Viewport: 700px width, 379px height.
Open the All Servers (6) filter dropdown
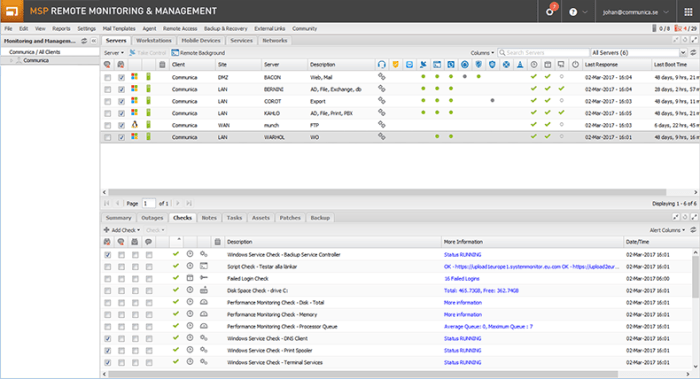pos(638,53)
